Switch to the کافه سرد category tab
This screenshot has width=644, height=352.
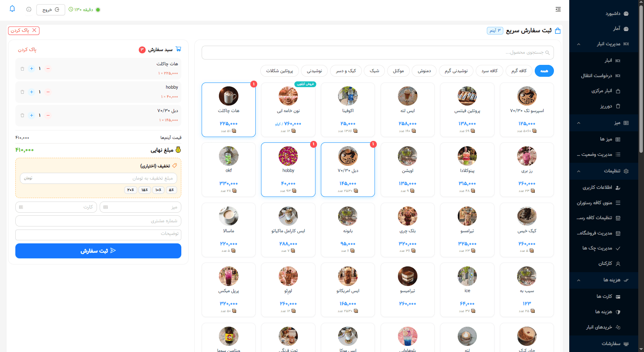(x=490, y=71)
